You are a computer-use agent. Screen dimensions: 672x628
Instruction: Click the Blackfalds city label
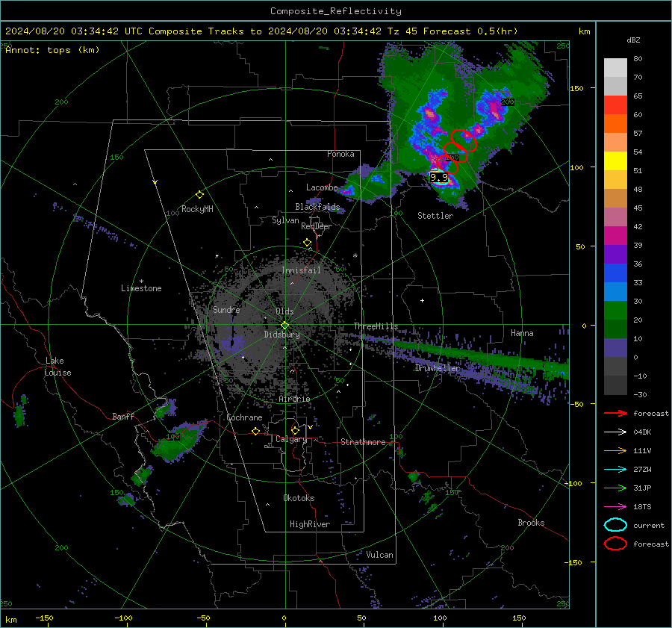(317, 207)
